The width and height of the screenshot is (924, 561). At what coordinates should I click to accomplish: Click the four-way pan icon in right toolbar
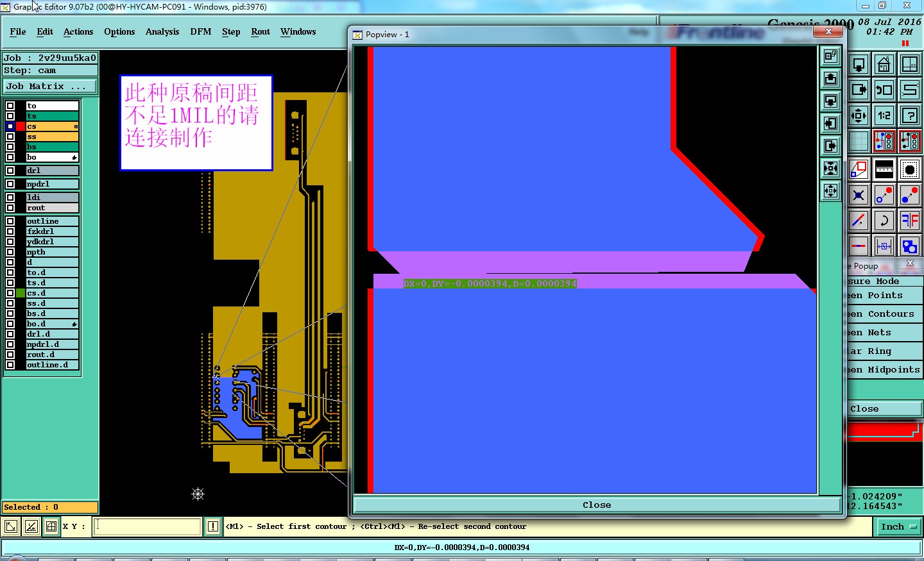click(859, 115)
